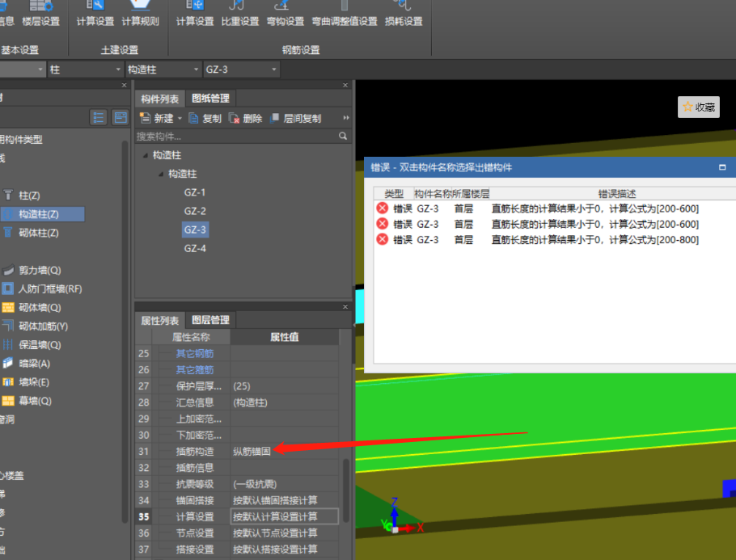This screenshot has width=736, height=560.
Task: Switch to the 属性列表 tab
Action: coord(160,321)
